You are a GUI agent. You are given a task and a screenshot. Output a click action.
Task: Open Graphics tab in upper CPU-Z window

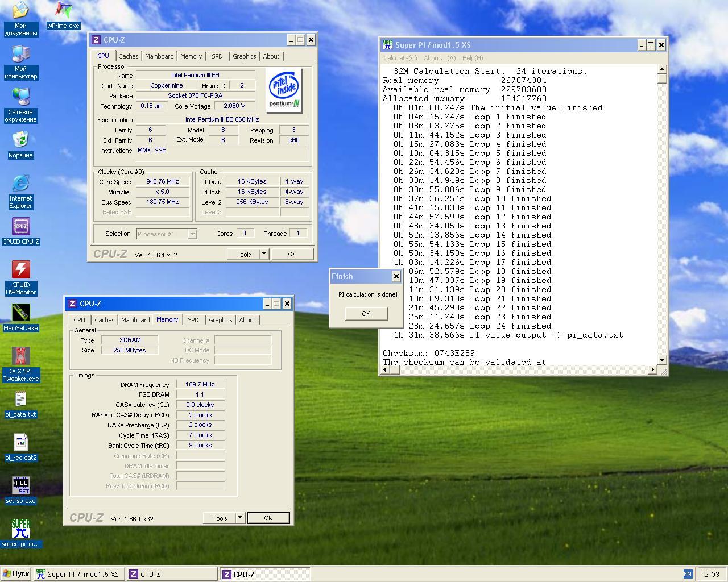click(245, 56)
